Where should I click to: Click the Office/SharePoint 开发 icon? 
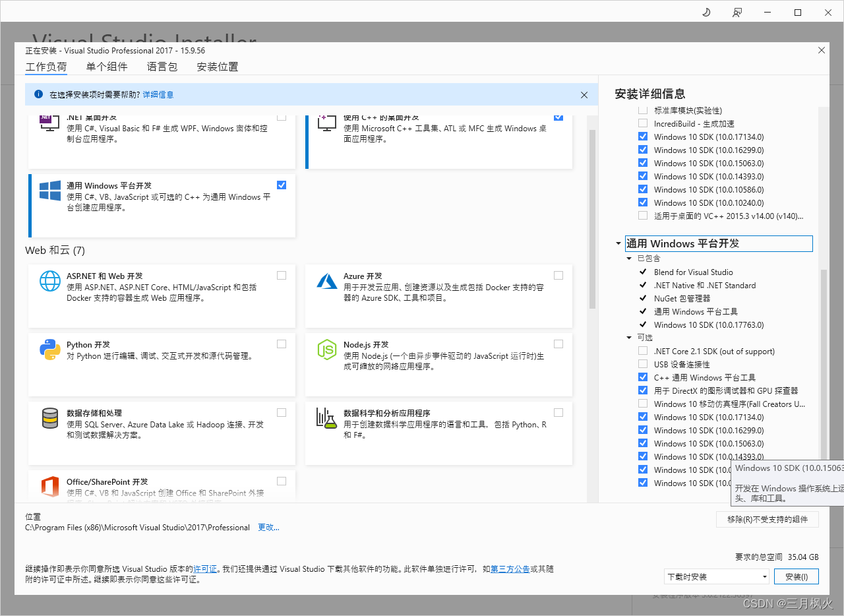click(50, 487)
